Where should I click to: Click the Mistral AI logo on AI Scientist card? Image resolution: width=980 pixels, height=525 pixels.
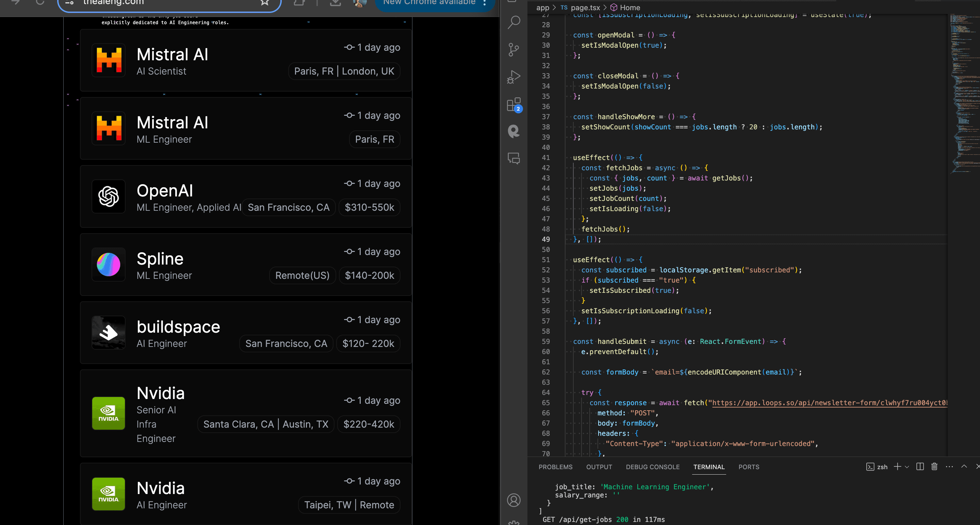[109, 60]
